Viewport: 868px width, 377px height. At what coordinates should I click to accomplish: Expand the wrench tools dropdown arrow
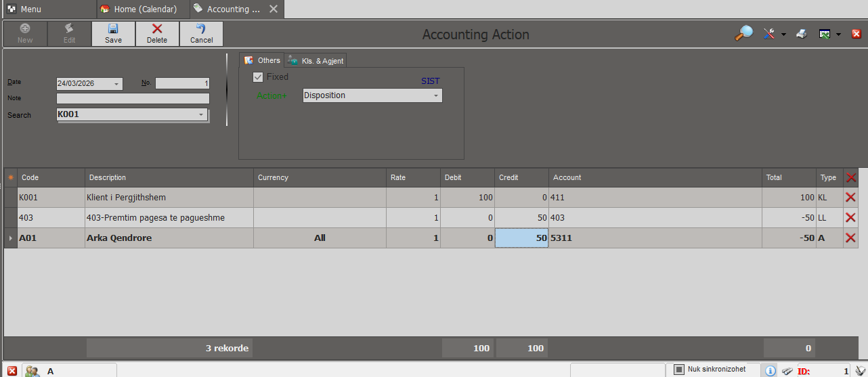783,35
